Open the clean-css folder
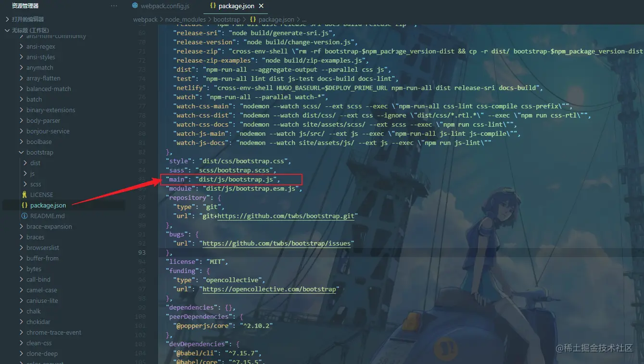644x364 pixels. pos(39,343)
